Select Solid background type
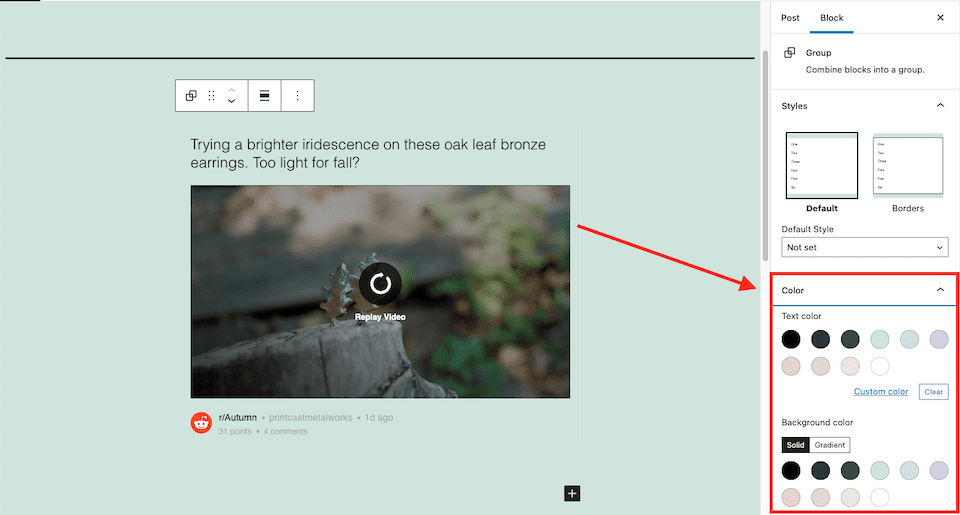This screenshot has height=515, width=960. pos(795,445)
